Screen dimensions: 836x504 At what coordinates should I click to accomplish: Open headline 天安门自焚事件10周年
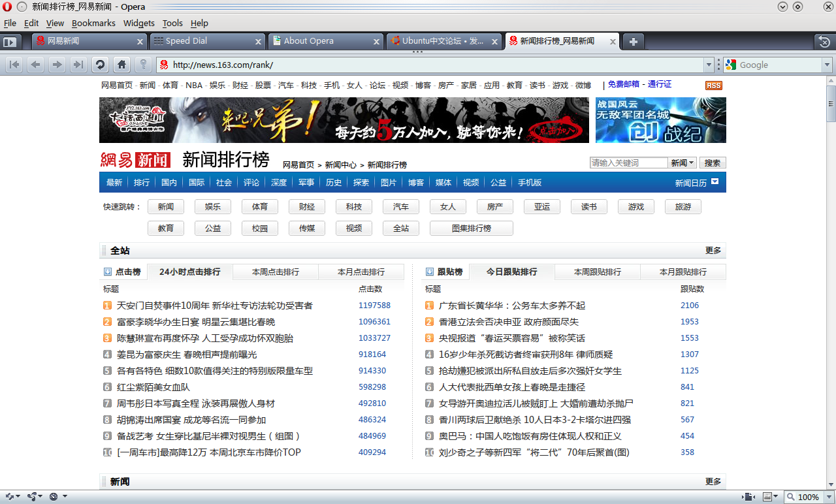215,306
